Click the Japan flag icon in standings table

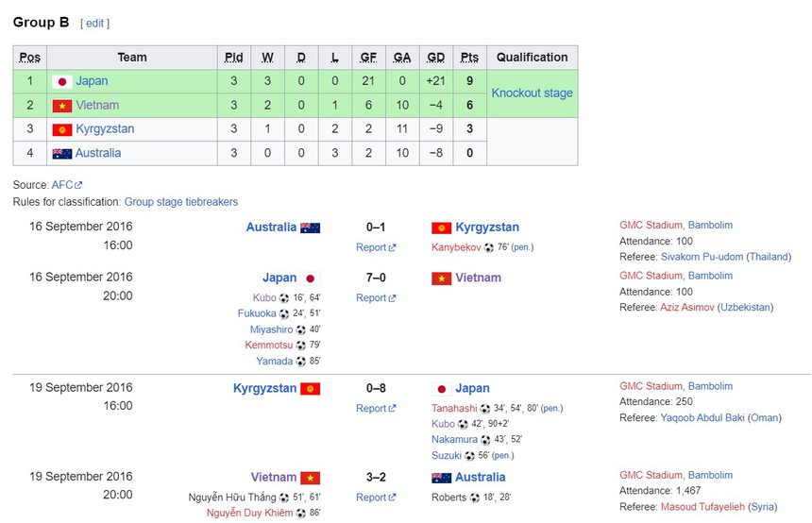tap(62, 82)
